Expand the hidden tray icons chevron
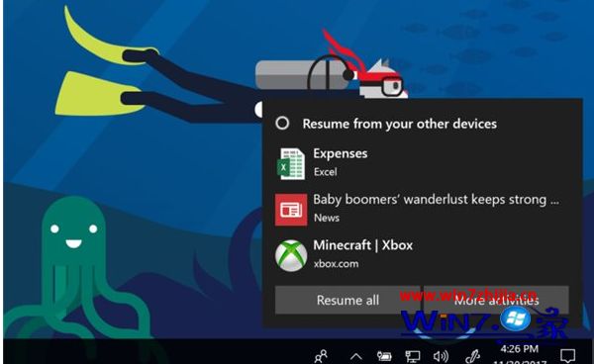594x364 pixels. 356,356
